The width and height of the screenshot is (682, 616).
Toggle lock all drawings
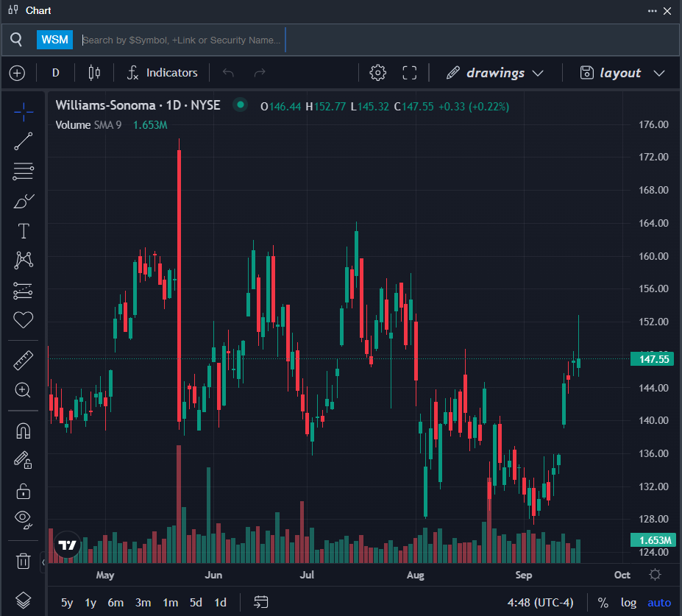pos(24,491)
